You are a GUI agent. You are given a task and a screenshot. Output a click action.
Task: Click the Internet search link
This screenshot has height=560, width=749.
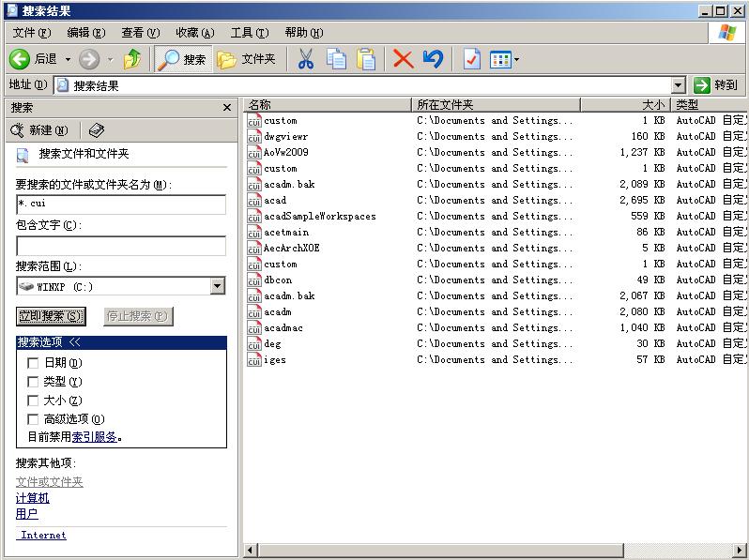(41, 535)
